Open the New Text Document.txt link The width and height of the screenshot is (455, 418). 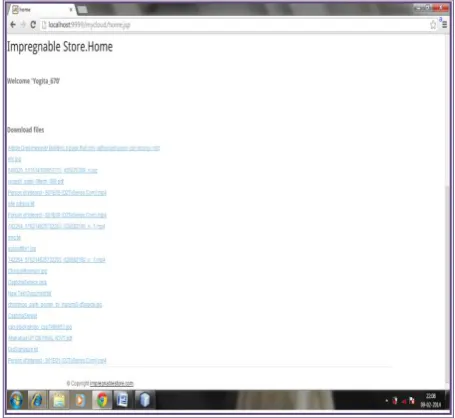[30, 293]
